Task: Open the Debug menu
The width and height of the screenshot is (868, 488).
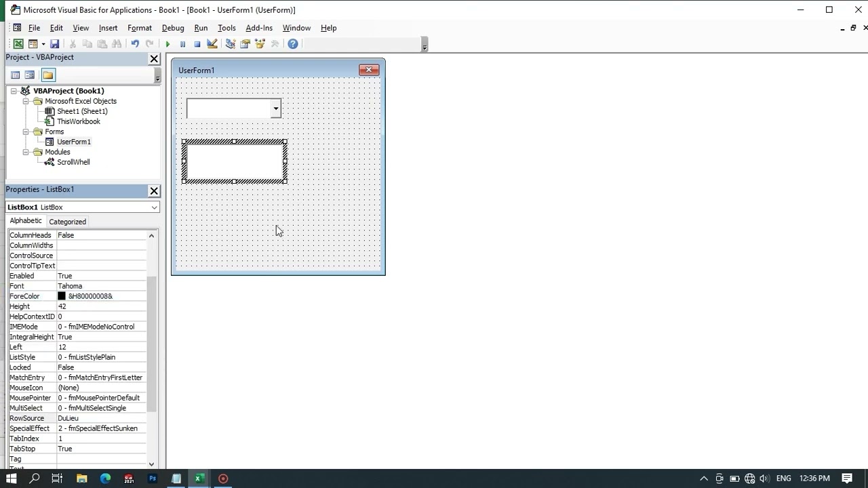Action: point(173,28)
